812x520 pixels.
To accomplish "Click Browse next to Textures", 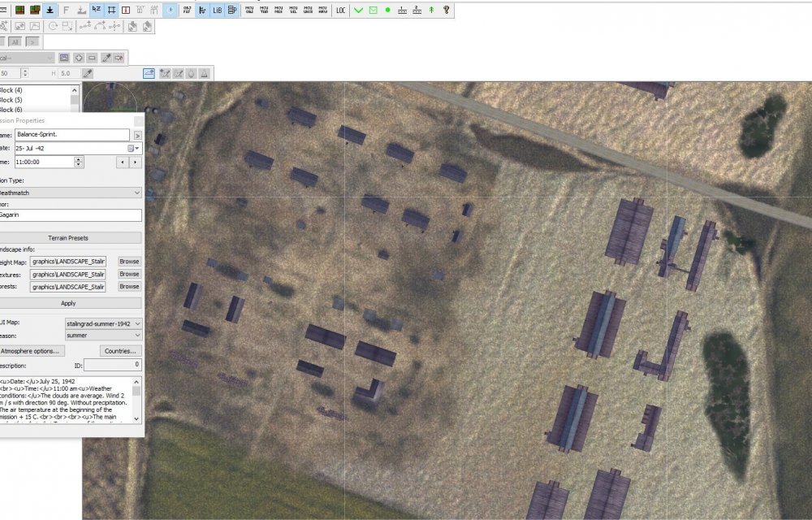I will point(129,274).
